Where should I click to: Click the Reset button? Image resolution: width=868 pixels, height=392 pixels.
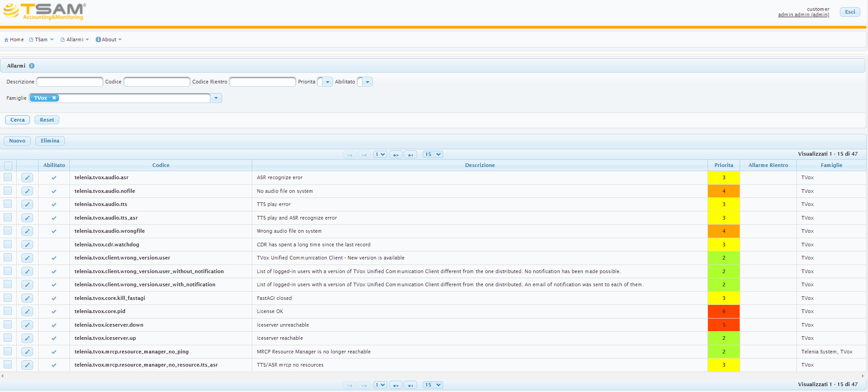point(47,120)
